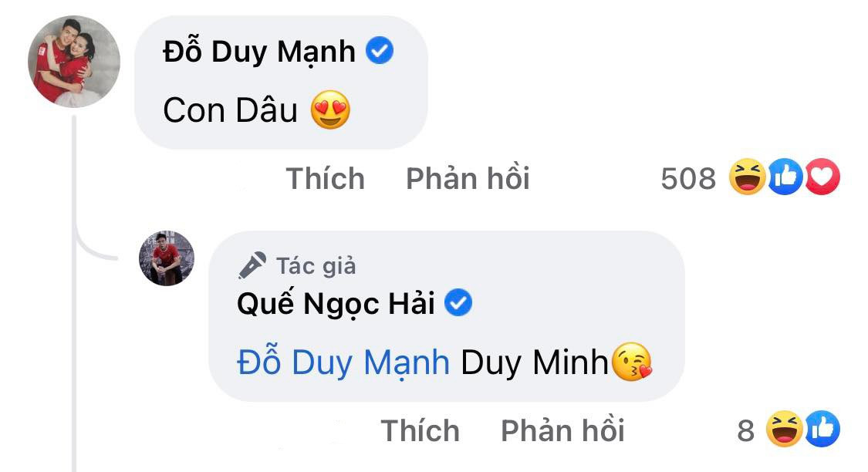868x472 pixels.
Task: Reply to Quế Ngọc Hải via Phản hồi
Action: pyautogui.click(x=562, y=430)
